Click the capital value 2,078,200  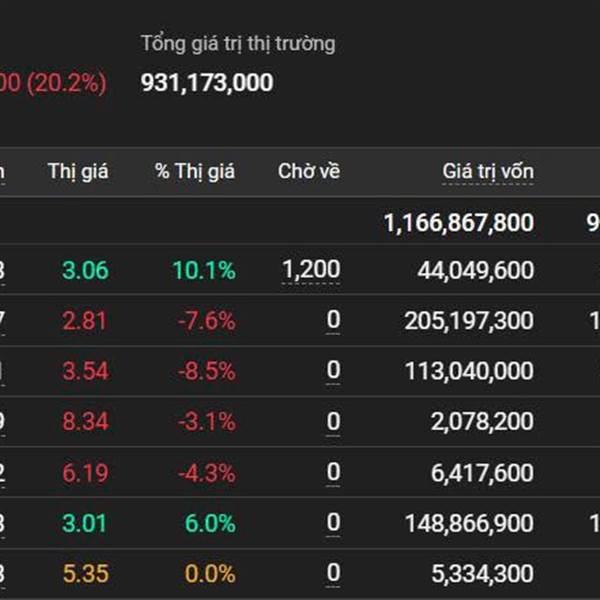pyautogui.click(x=482, y=422)
